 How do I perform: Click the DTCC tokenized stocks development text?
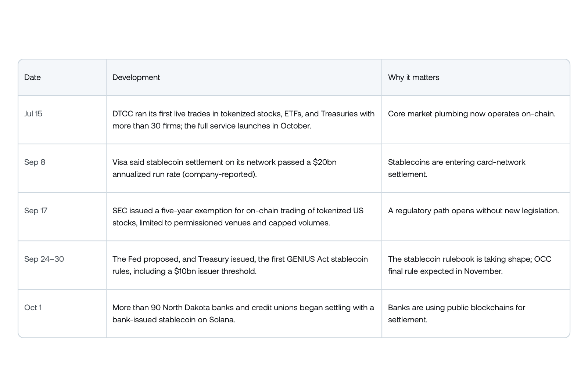(243, 120)
